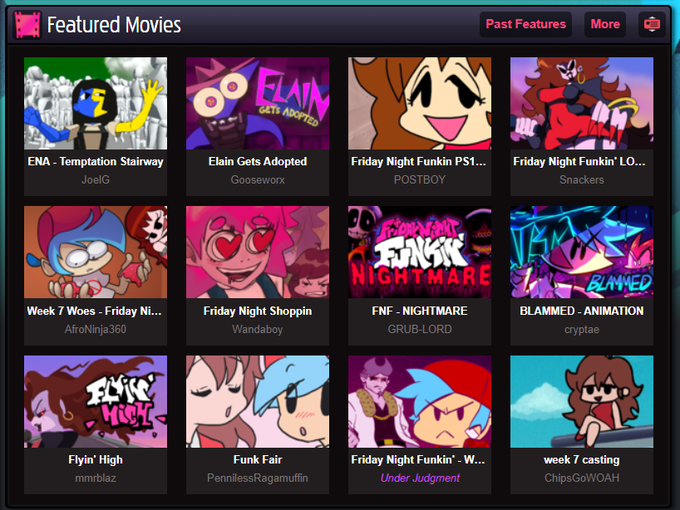Open Flyin' High thumbnail
This screenshot has height=510, width=680.
[x=95, y=402]
